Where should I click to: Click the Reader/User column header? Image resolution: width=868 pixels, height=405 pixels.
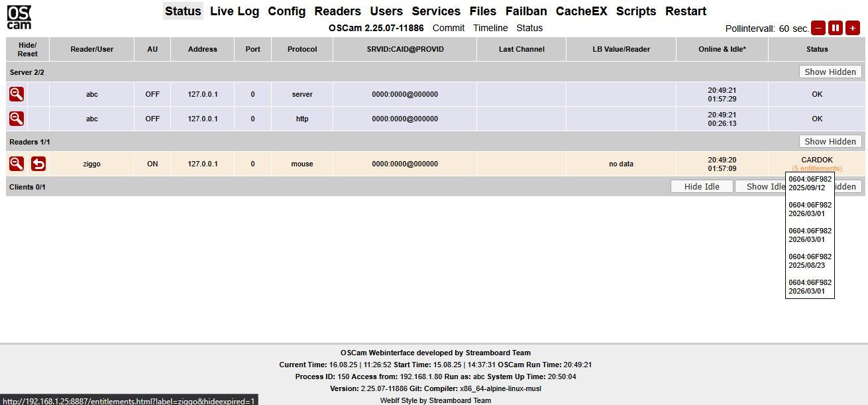[92, 49]
